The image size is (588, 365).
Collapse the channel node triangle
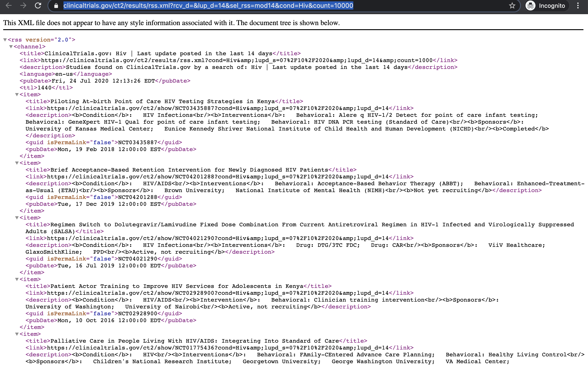[x=11, y=47]
